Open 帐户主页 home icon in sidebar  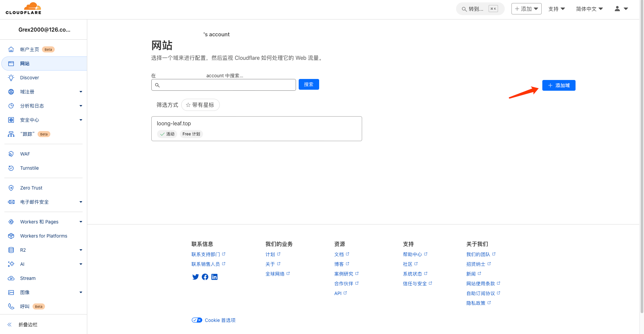pyautogui.click(x=11, y=49)
